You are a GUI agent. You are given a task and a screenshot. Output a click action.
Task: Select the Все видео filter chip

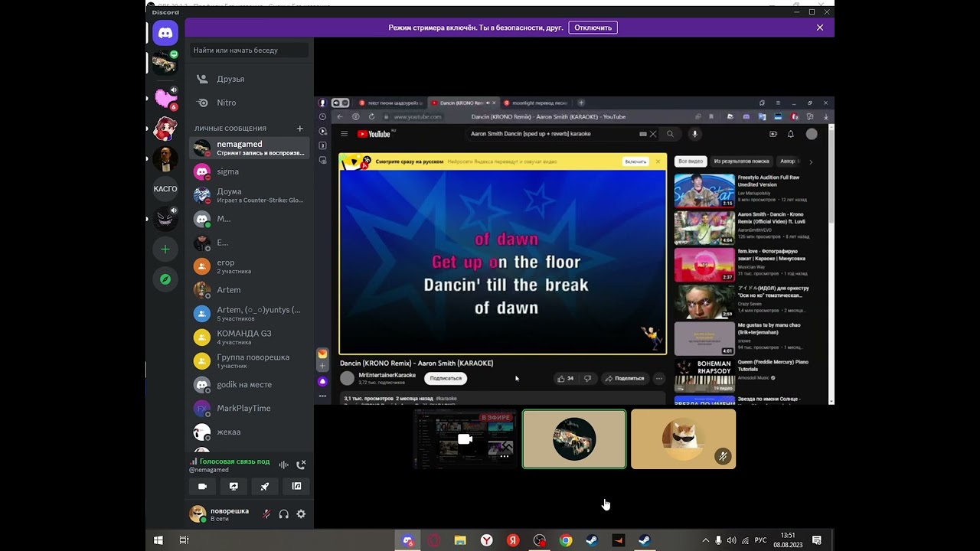point(691,161)
